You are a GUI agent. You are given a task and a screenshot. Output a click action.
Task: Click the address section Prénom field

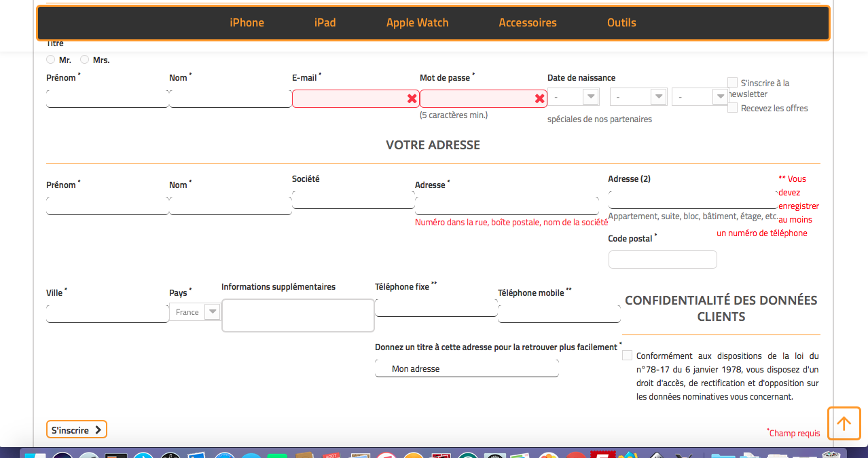click(x=107, y=206)
